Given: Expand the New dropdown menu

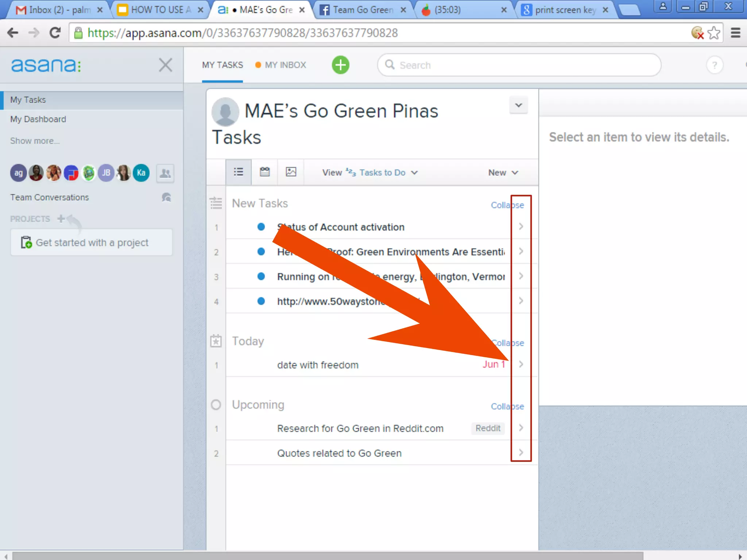Looking at the screenshot, I should tap(503, 172).
